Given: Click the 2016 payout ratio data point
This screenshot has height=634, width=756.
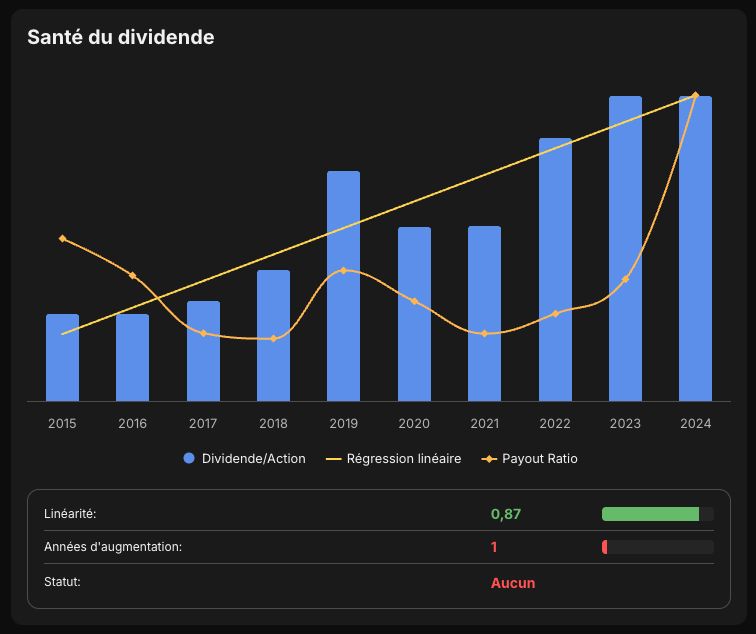Looking at the screenshot, I should tap(133, 276).
